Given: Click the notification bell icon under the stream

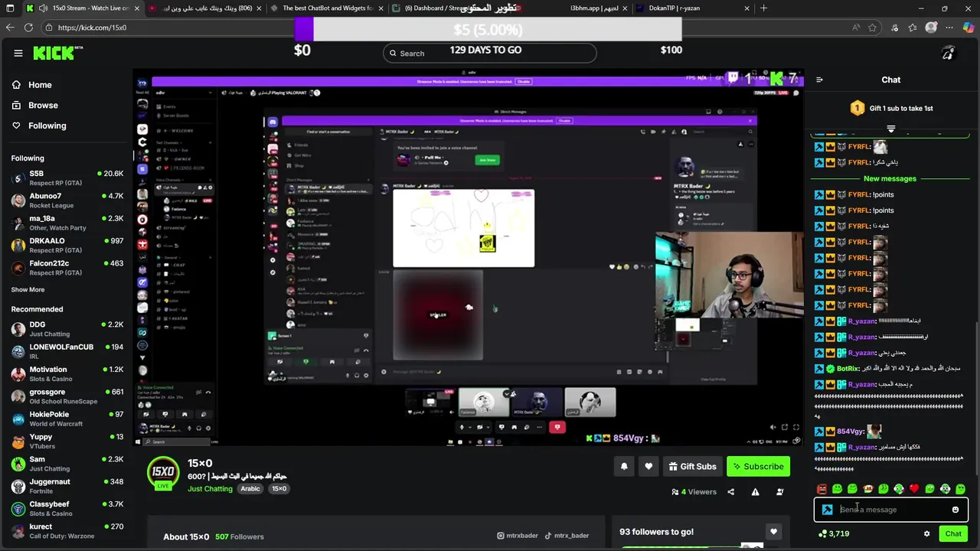Looking at the screenshot, I should (624, 466).
